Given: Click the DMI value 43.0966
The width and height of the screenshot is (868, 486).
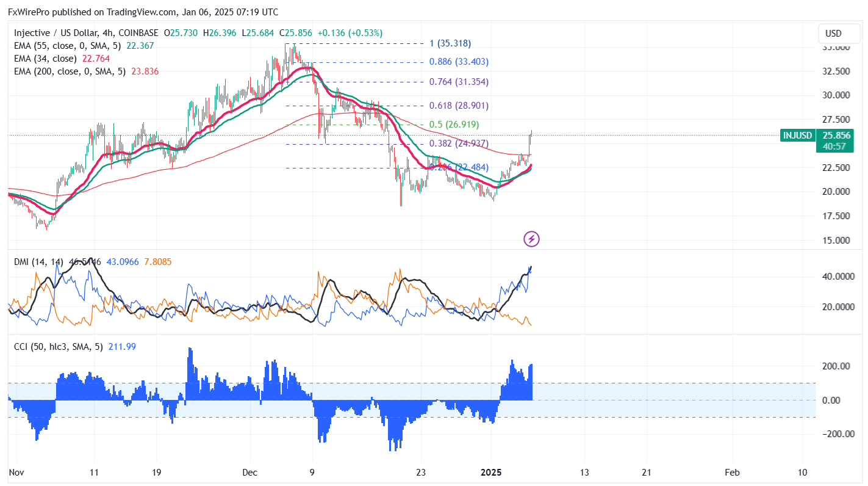Looking at the screenshot, I should click(x=123, y=262).
